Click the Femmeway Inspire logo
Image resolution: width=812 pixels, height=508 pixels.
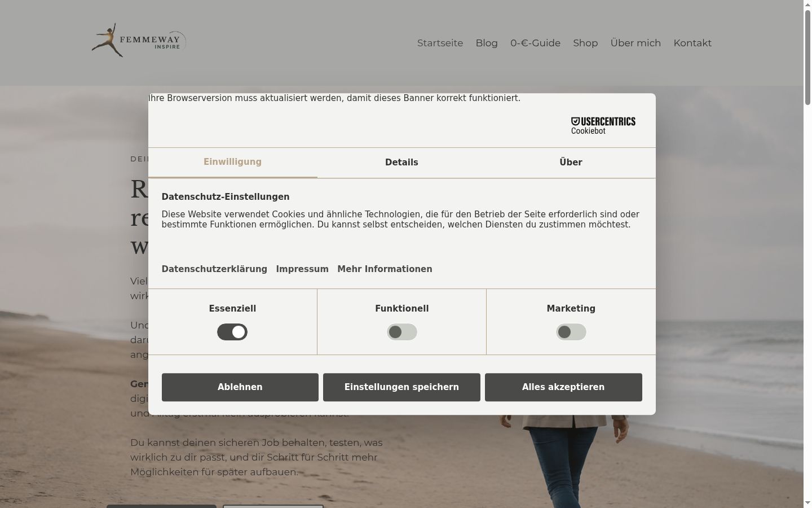point(139,40)
